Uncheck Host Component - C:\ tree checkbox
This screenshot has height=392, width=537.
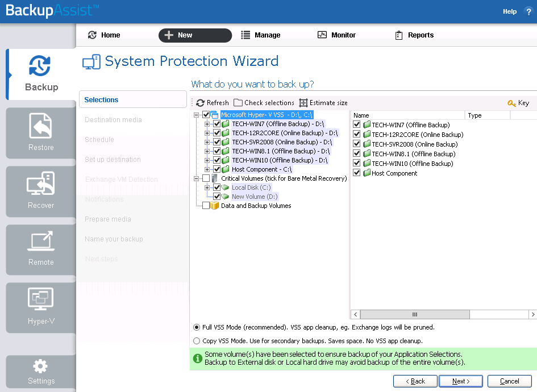tap(217, 169)
